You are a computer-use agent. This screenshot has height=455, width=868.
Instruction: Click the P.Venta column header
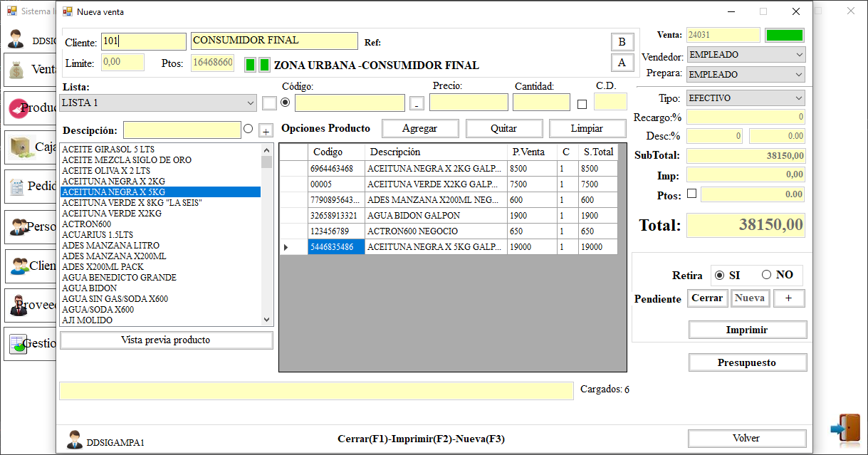click(x=532, y=152)
